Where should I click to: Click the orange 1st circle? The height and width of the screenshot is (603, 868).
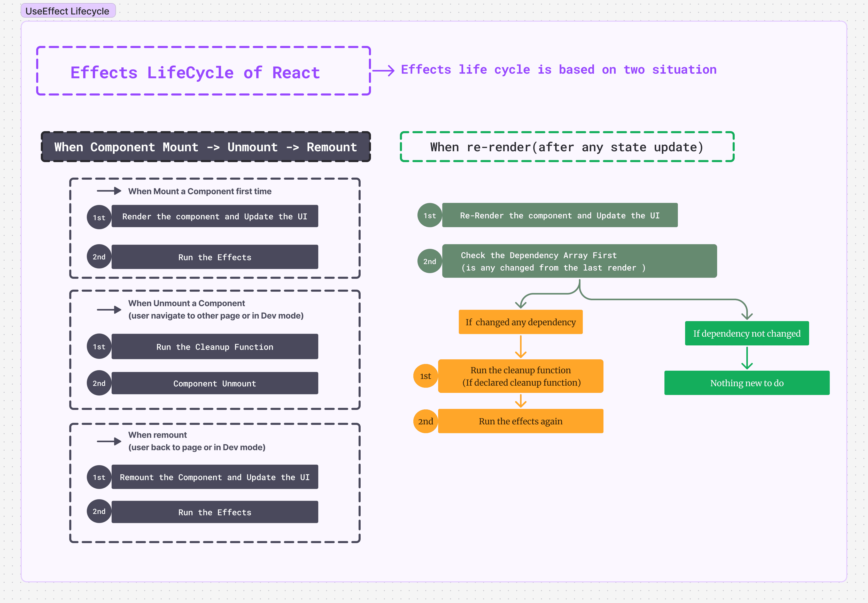click(425, 376)
